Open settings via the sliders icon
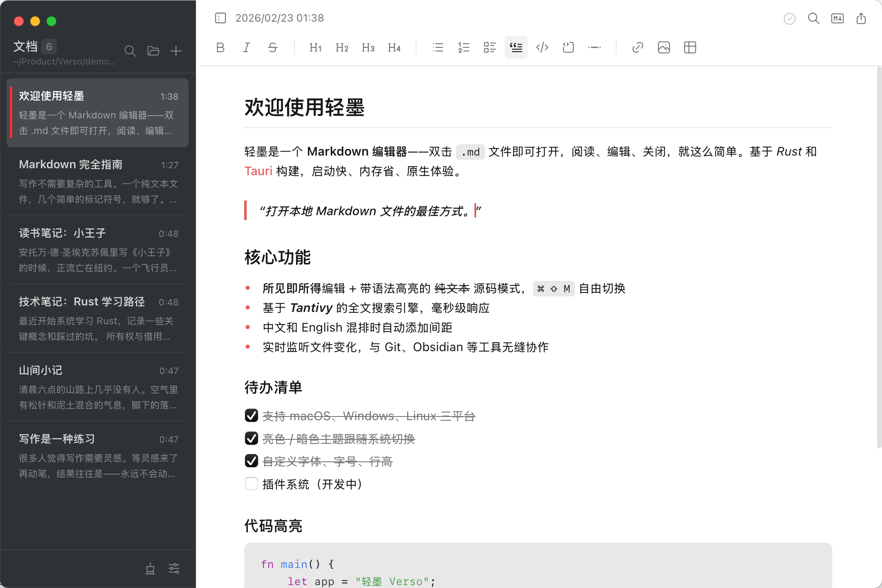 point(174,568)
